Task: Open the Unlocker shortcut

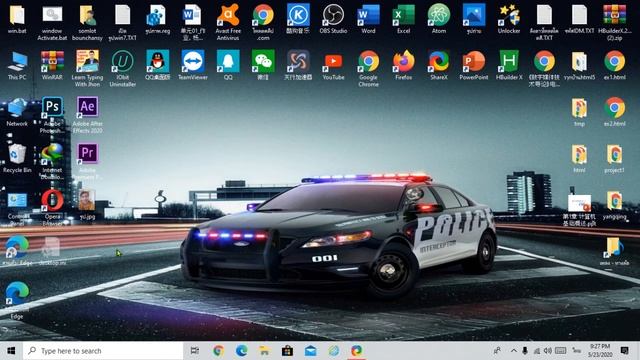Action: tap(509, 15)
